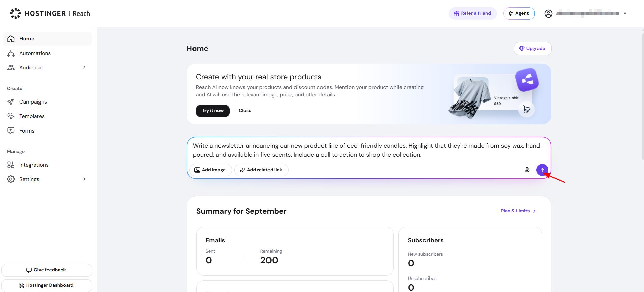Click Add related link button

click(x=261, y=170)
